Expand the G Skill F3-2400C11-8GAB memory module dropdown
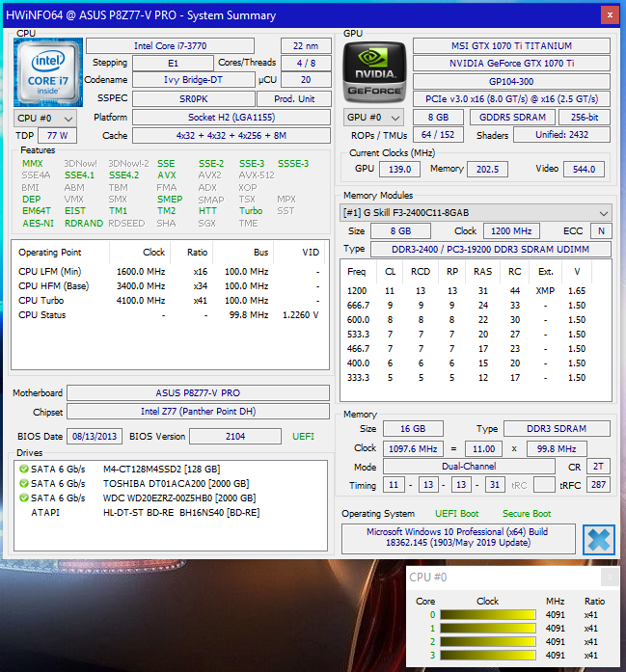 (476, 212)
